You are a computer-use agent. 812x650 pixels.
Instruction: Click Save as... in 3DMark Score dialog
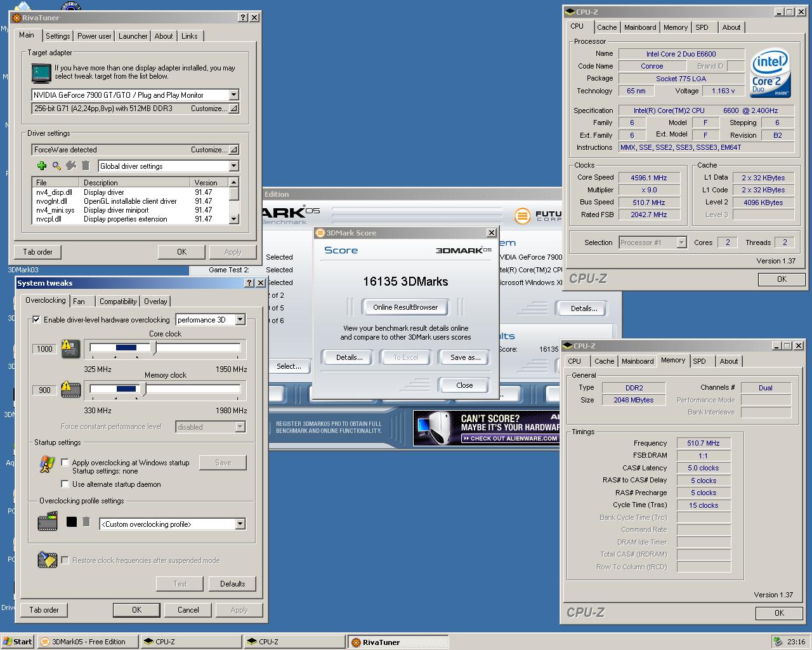[465, 357]
